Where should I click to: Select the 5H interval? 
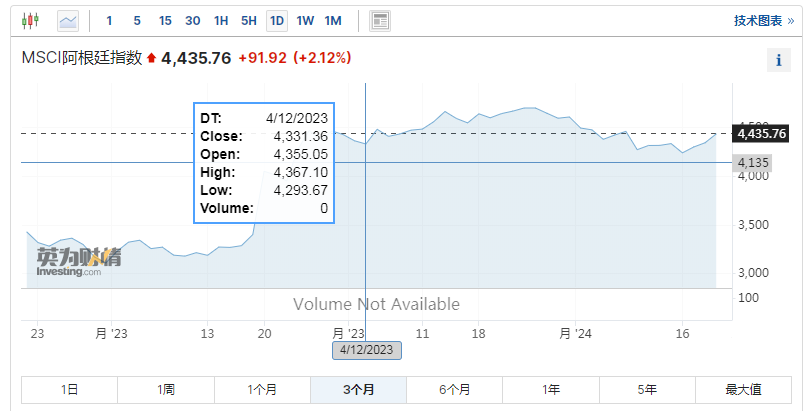tap(249, 21)
